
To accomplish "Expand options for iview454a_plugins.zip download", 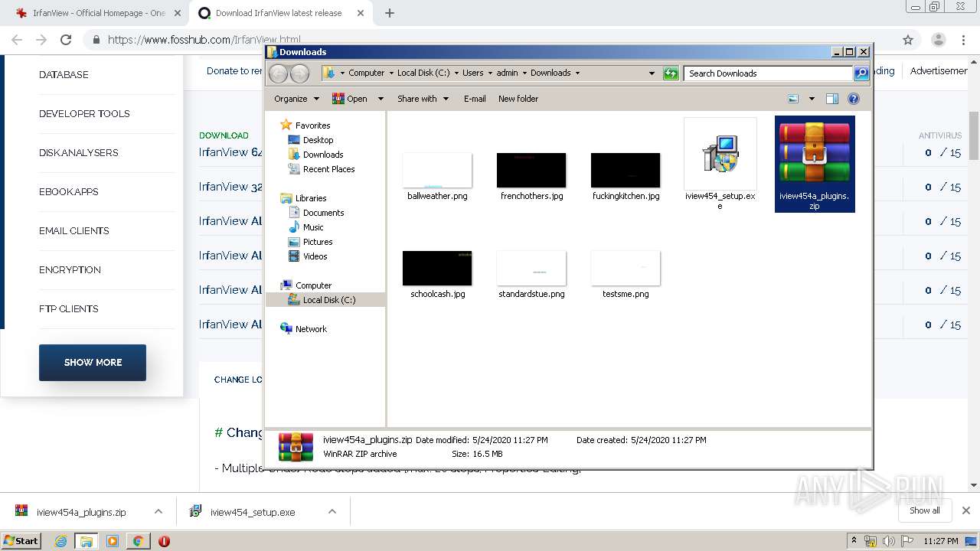I will tap(158, 512).
